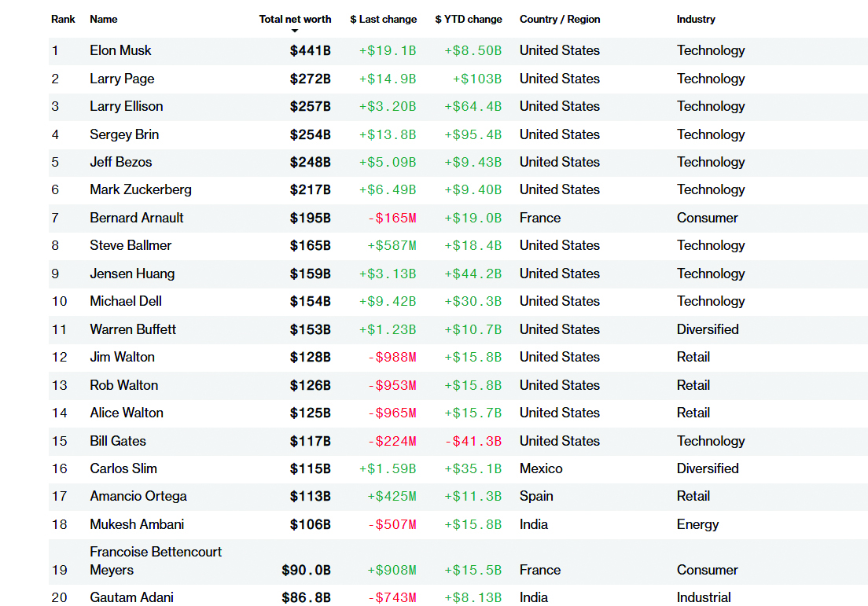Screen dimensions: 868x606
Task: Click Alice Walton's Retail industry cell
Action: 693,413
